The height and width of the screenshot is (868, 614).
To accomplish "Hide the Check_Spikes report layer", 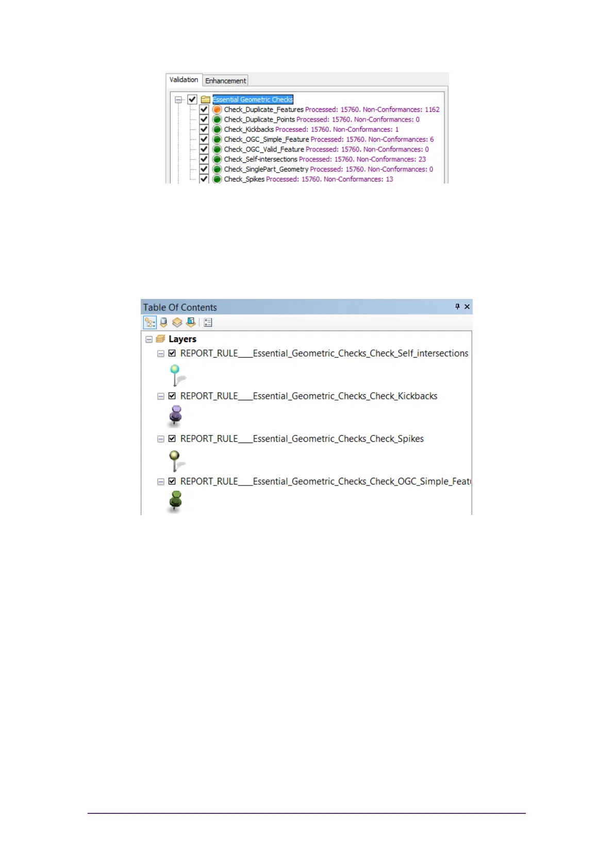I will [x=172, y=439].
